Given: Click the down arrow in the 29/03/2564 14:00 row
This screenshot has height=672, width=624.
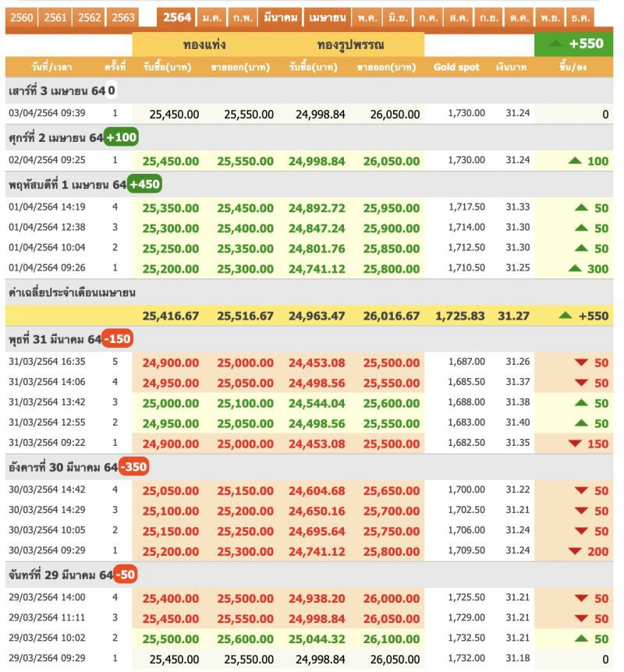Looking at the screenshot, I should point(581,598).
